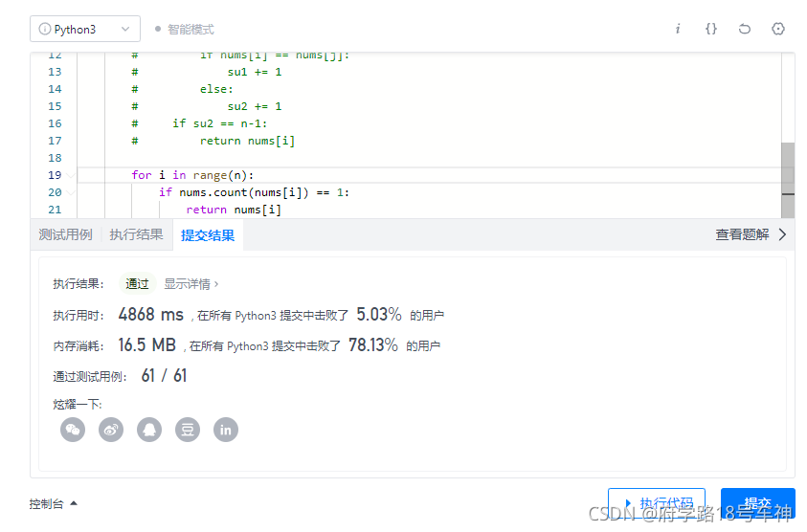
Task: Share result via LinkedIn icon
Action: (226, 430)
